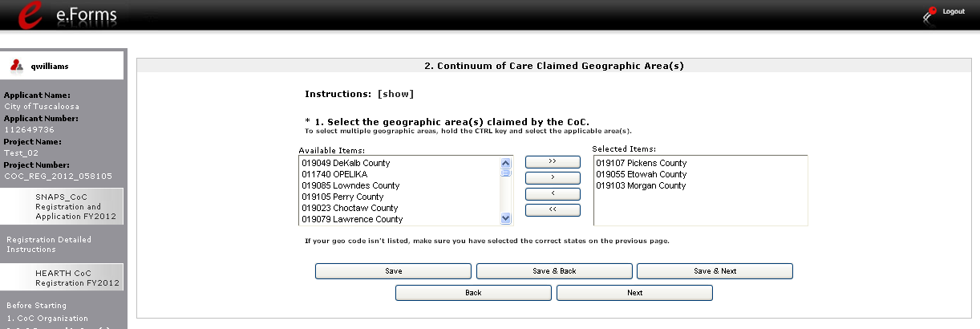Add selected item with the > button

552,177
